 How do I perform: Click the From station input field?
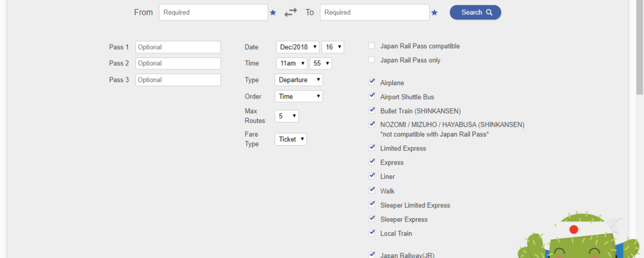click(213, 12)
